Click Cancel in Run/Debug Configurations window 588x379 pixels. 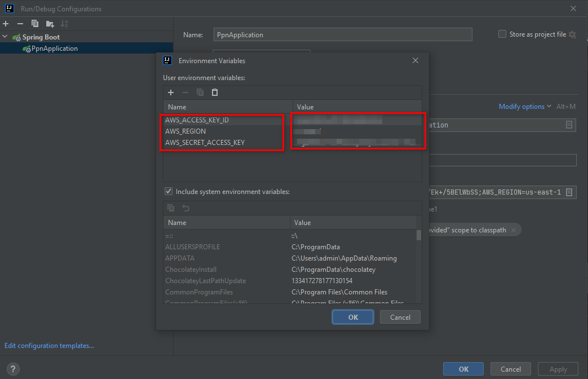tap(511, 369)
